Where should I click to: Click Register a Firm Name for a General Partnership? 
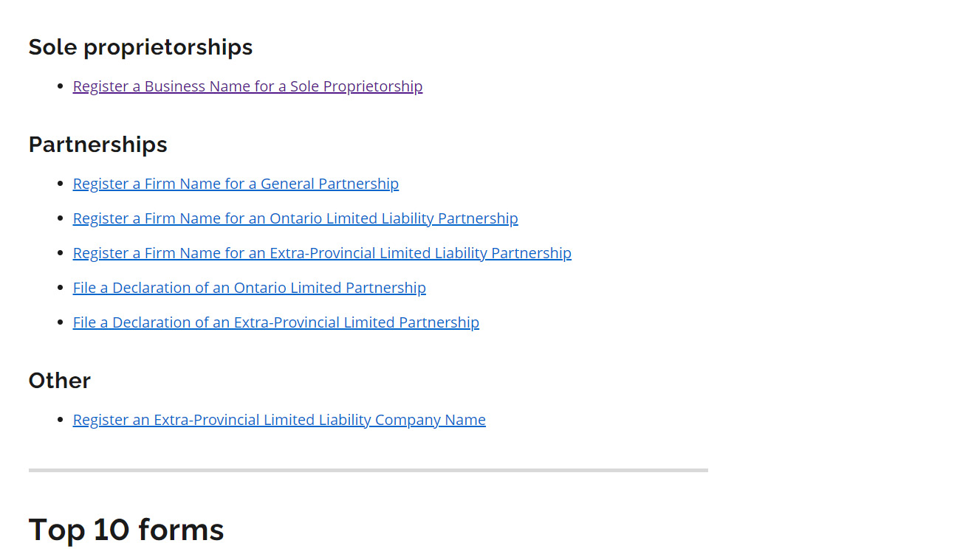click(x=236, y=184)
